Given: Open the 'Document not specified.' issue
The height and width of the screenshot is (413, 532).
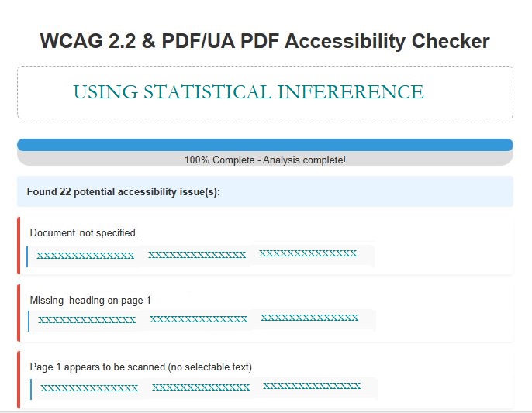Looking at the screenshot, I should click(x=84, y=232).
